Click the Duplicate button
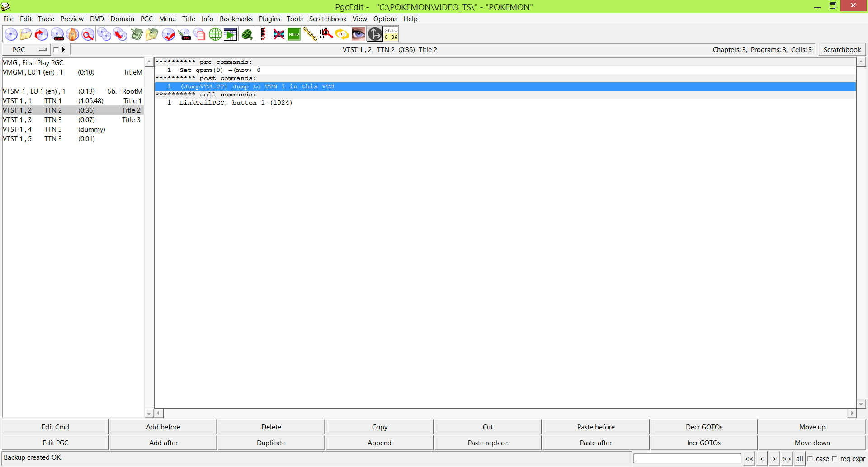The height and width of the screenshot is (467, 868). click(x=271, y=443)
